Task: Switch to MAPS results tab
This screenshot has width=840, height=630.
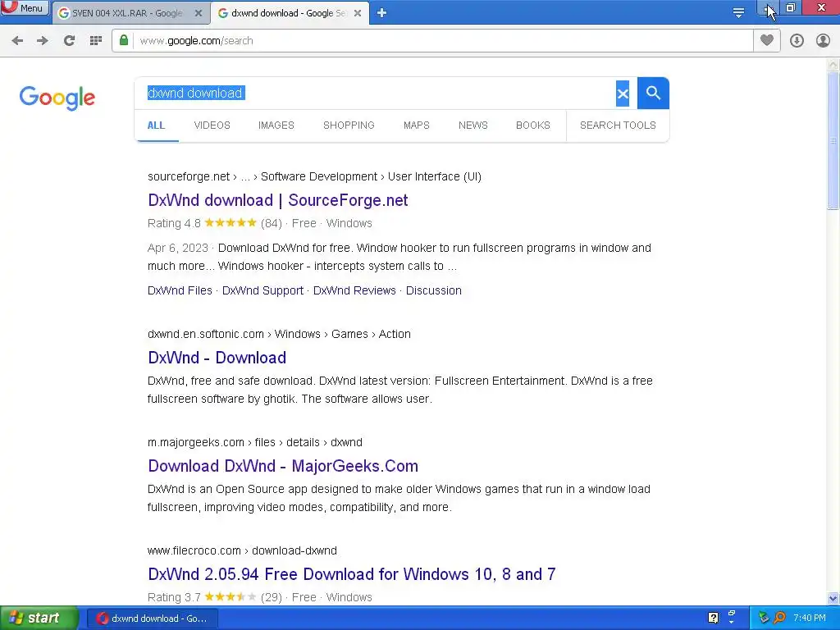Action: click(416, 126)
